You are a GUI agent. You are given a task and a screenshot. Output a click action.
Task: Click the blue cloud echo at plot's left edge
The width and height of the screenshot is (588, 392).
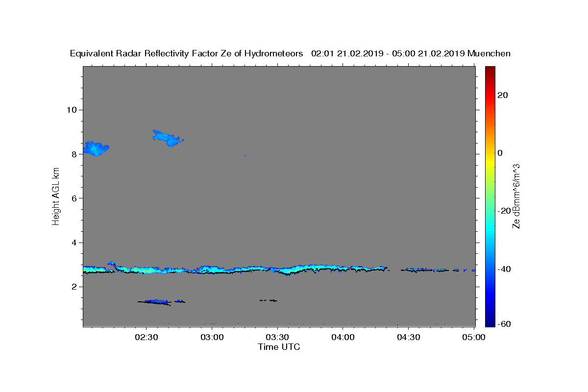point(96,148)
